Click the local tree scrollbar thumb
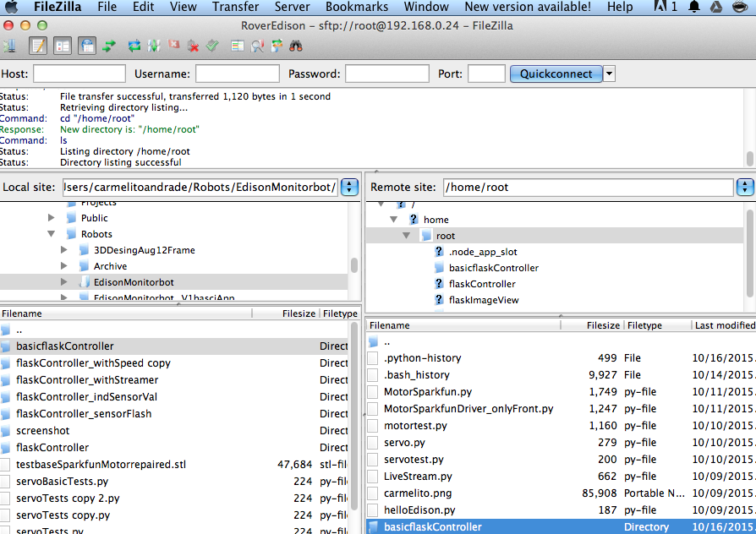This screenshot has width=756, height=534. coord(353,265)
